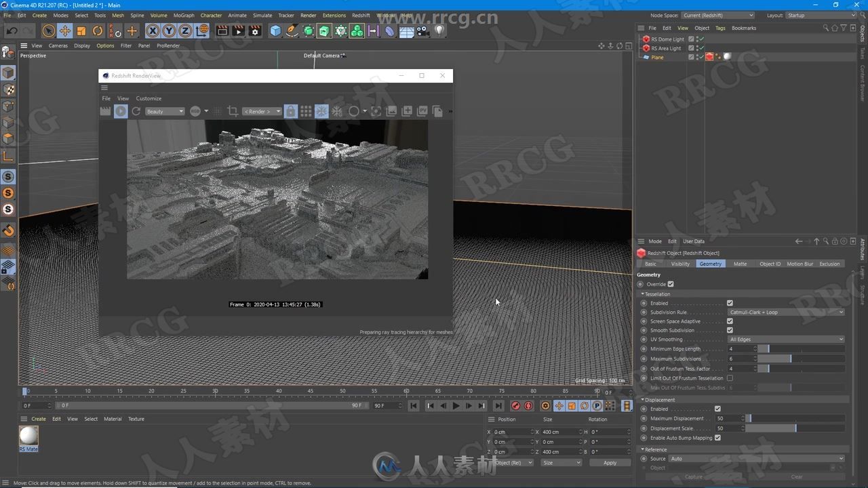Toggle Screen Space Adaptive checkbox

click(730, 321)
